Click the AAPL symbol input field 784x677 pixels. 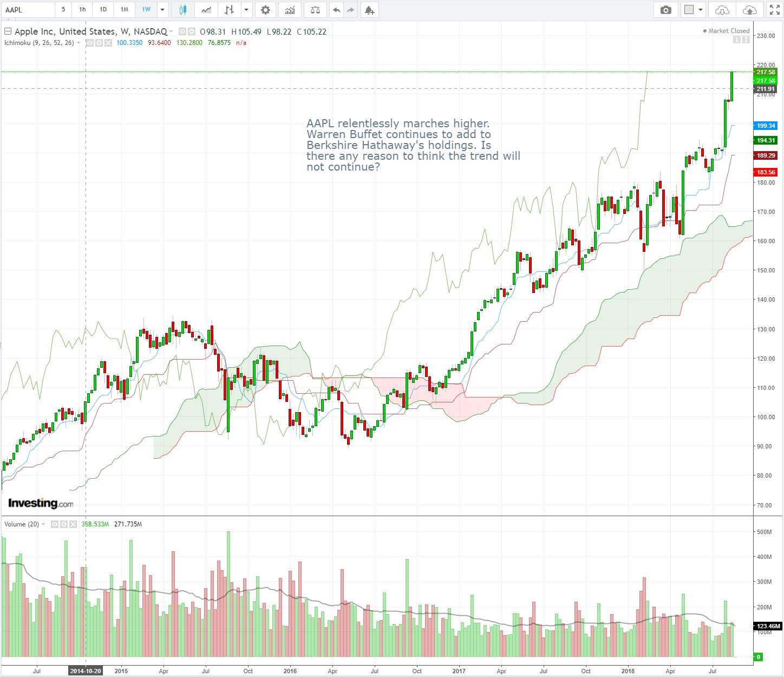(27, 10)
